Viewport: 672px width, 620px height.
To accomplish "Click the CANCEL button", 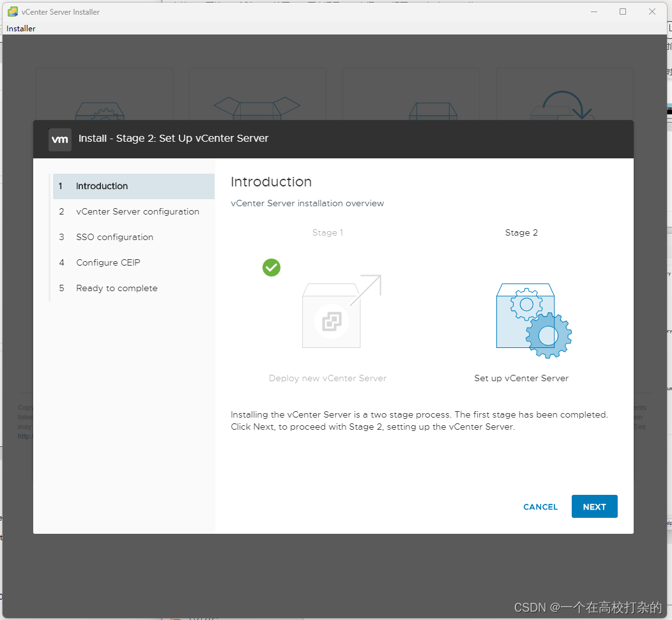I will point(540,507).
